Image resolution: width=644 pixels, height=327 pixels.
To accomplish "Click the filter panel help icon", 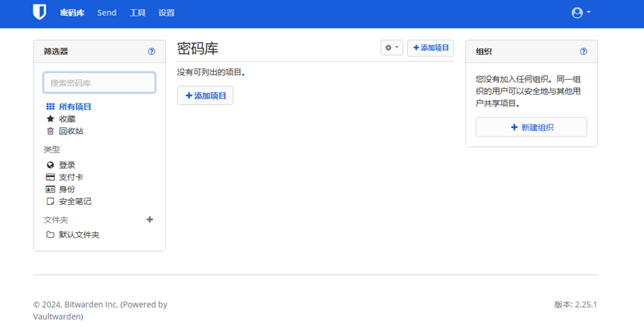I will [x=152, y=51].
